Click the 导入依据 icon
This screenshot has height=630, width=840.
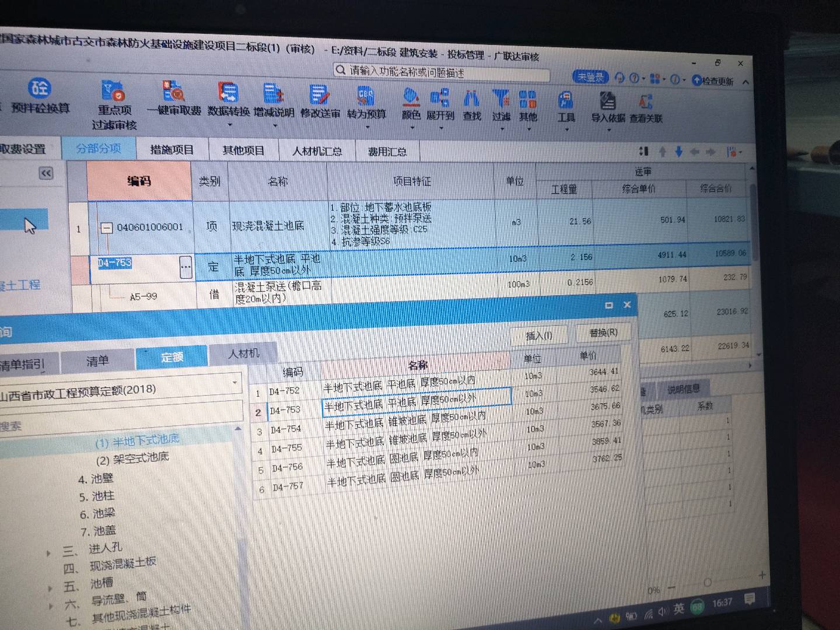(x=608, y=108)
